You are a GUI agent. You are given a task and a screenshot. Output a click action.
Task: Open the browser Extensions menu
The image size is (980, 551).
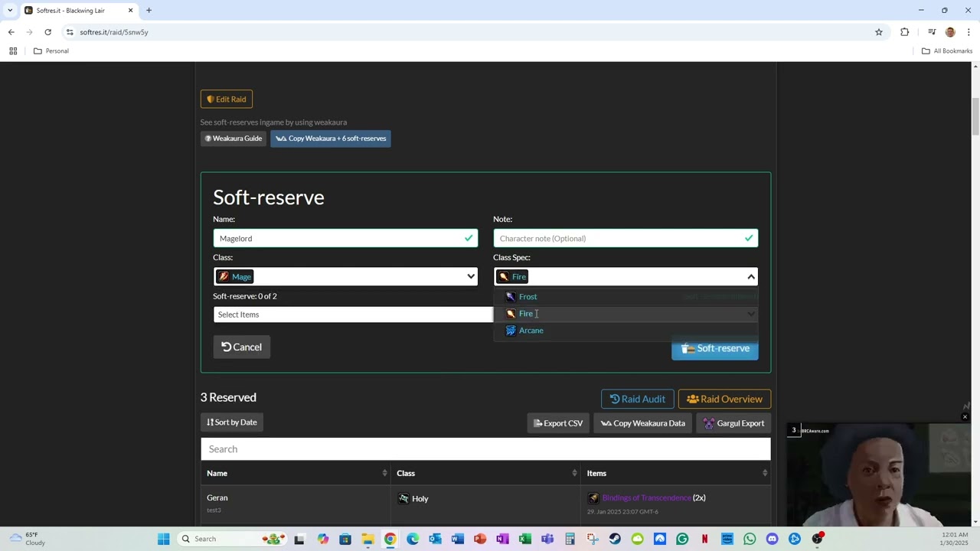tap(905, 32)
